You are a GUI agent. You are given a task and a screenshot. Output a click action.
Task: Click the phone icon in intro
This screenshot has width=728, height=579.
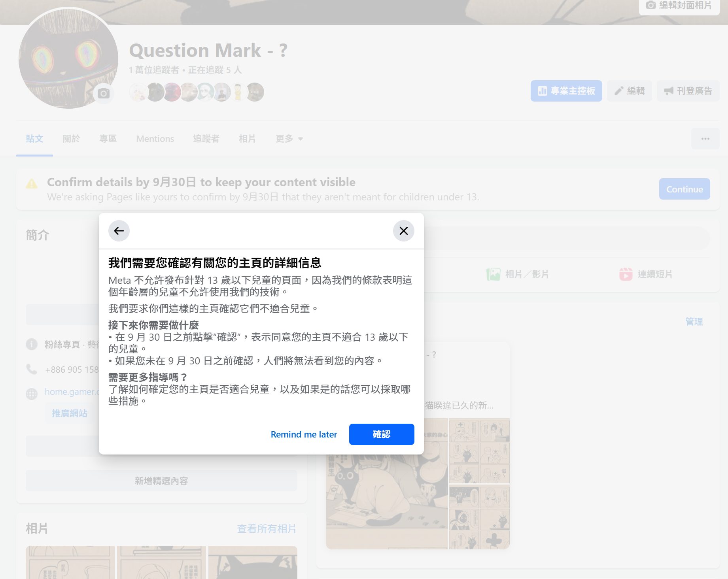[x=32, y=370]
